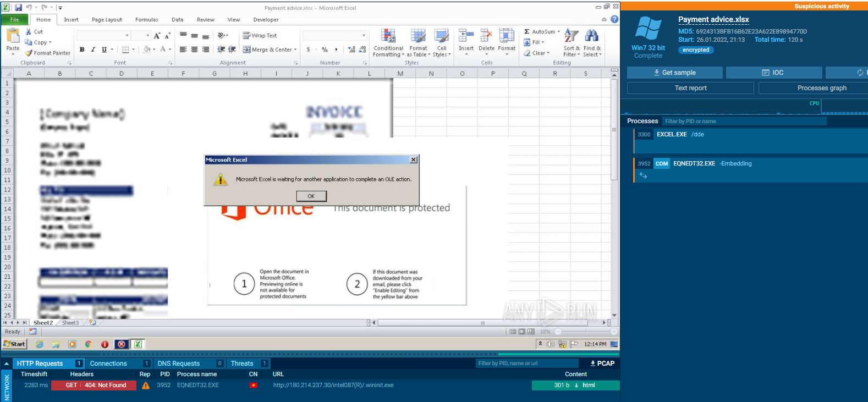Toggle Align Text Right
Screen dimensions: 868x402
pos(205,49)
